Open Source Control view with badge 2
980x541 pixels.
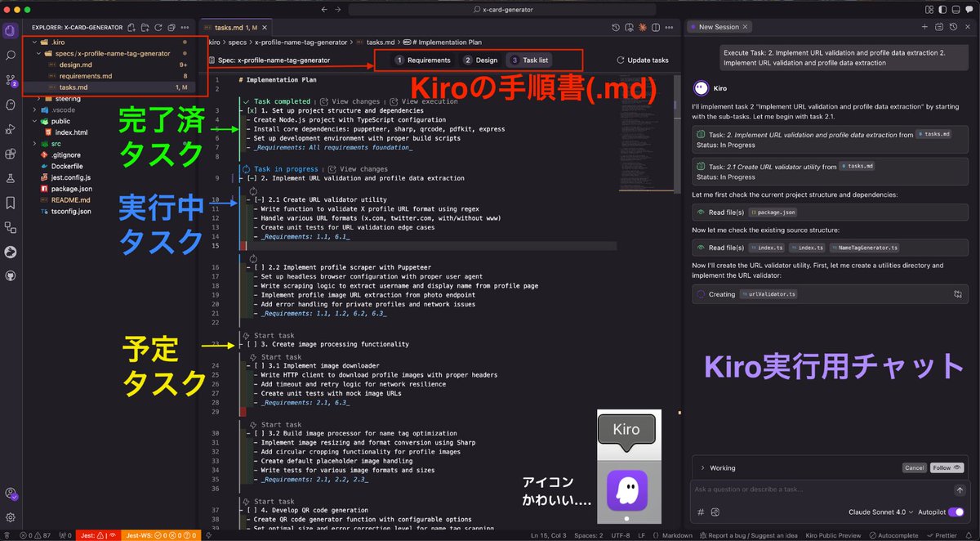10,80
